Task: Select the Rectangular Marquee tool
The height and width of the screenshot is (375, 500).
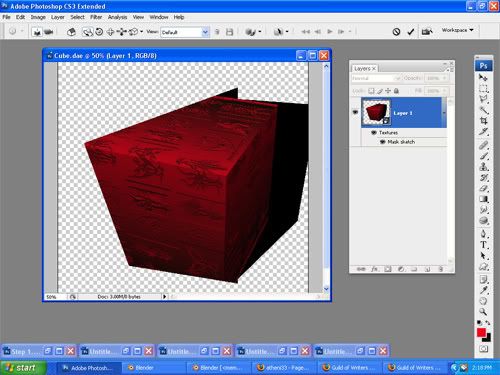Action: coord(483,89)
